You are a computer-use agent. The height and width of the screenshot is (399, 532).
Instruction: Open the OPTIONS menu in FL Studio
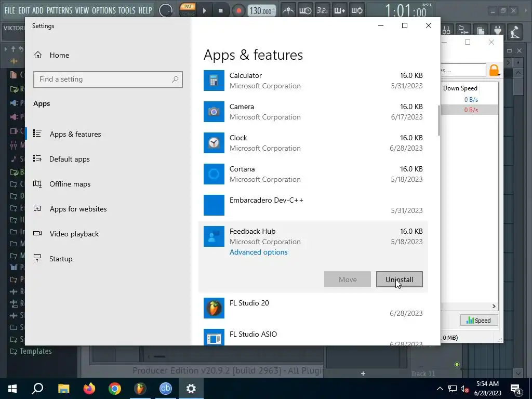(104, 10)
